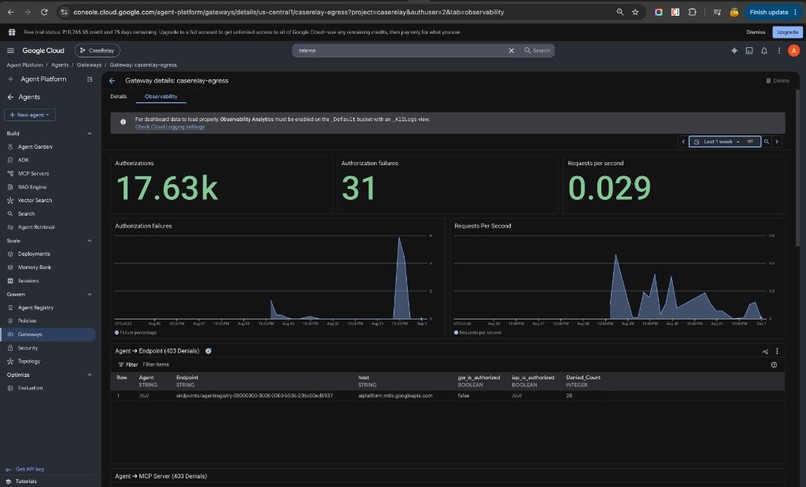
Task: Click the explore icon on Agent → Endpoint panel
Action: [765, 351]
